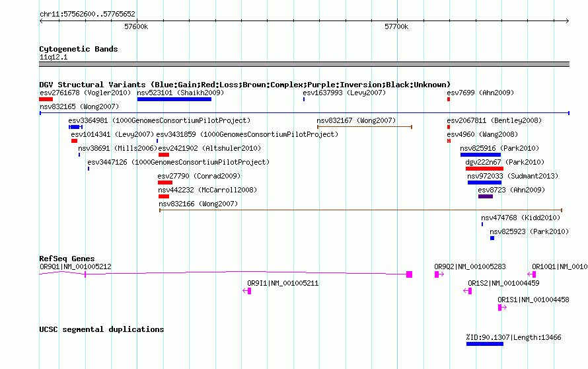Click OR9I1|NM_001005211 gene label
The height and width of the screenshot is (369, 588).
click(x=283, y=284)
